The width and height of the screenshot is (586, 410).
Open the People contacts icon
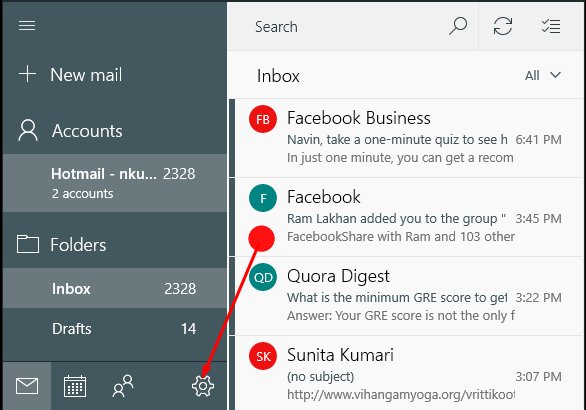[x=123, y=386]
